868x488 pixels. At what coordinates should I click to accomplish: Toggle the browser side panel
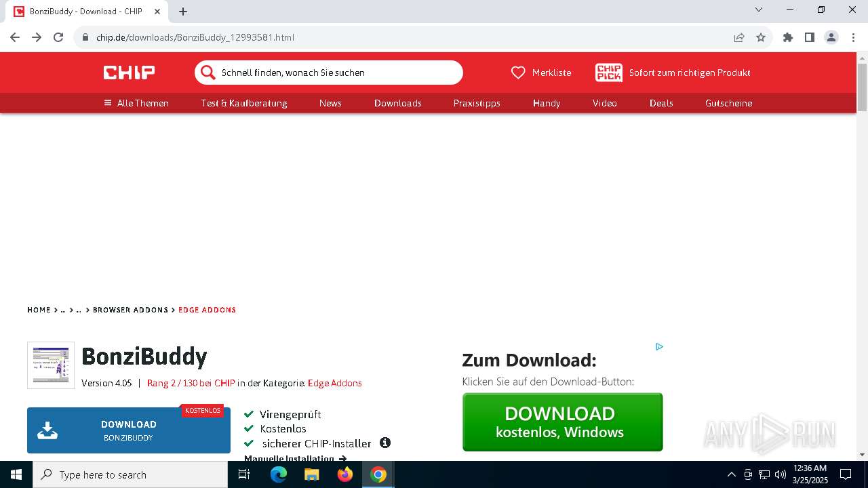(810, 37)
